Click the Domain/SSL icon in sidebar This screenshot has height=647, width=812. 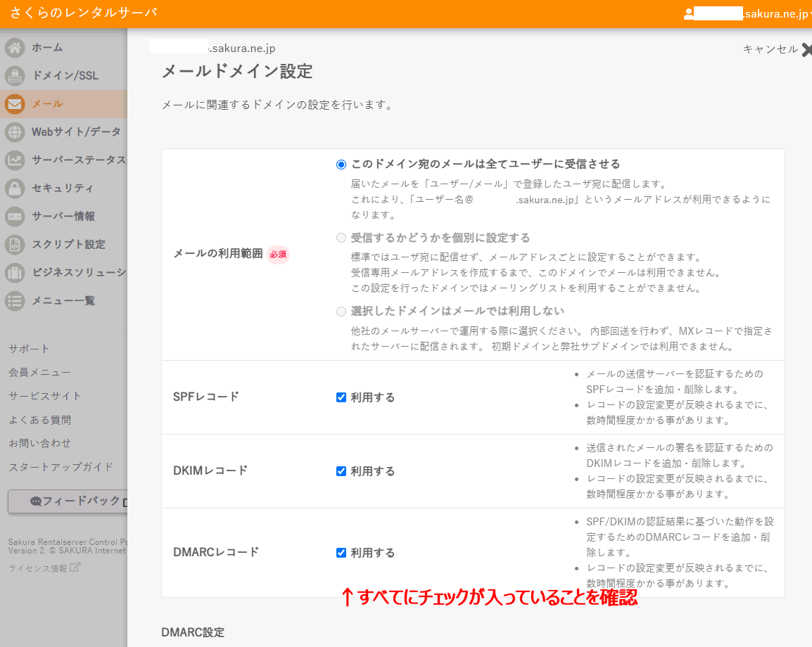[x=15, y=76]
